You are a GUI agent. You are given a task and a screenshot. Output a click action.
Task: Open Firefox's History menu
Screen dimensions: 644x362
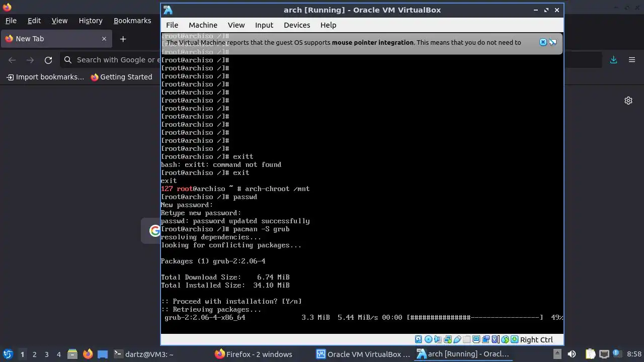pos(91,21)
